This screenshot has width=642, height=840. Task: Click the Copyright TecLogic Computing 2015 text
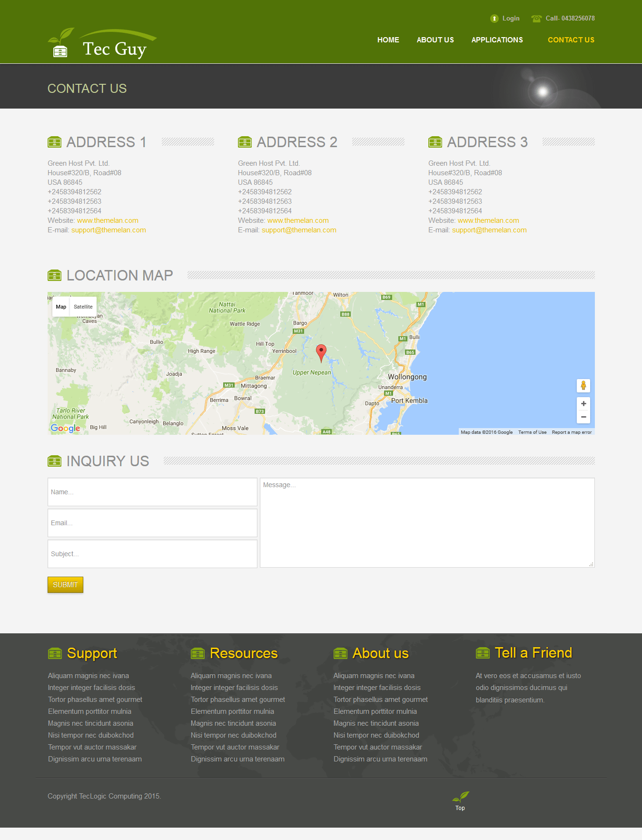pos(104,796)
